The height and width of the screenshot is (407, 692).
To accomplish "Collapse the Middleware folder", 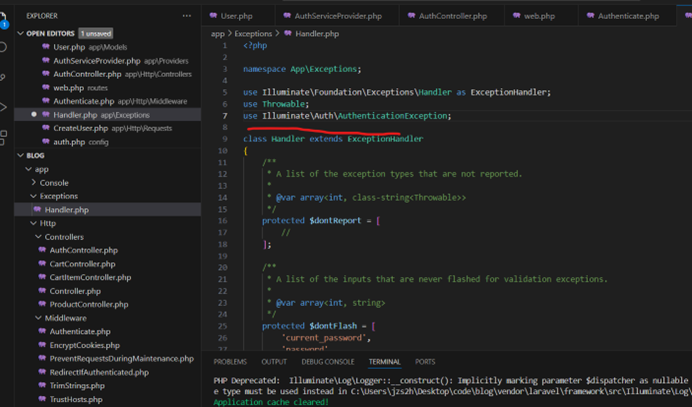I will [38, 318].
